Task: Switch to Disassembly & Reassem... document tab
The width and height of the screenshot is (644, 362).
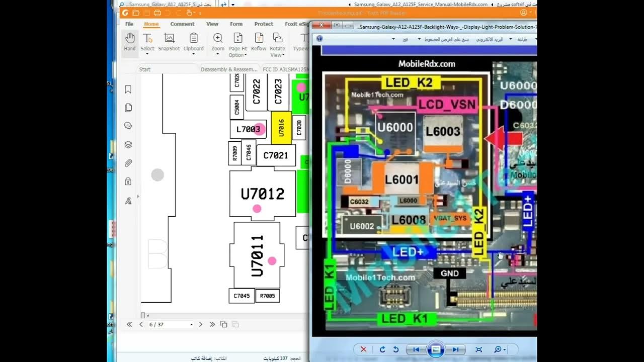Action: pos(229,69)
